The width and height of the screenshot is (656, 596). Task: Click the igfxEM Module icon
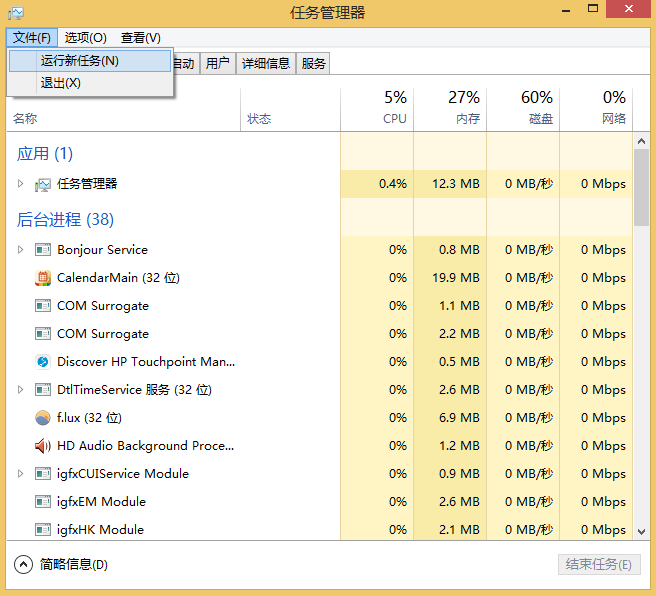click(x=42, y=502)
